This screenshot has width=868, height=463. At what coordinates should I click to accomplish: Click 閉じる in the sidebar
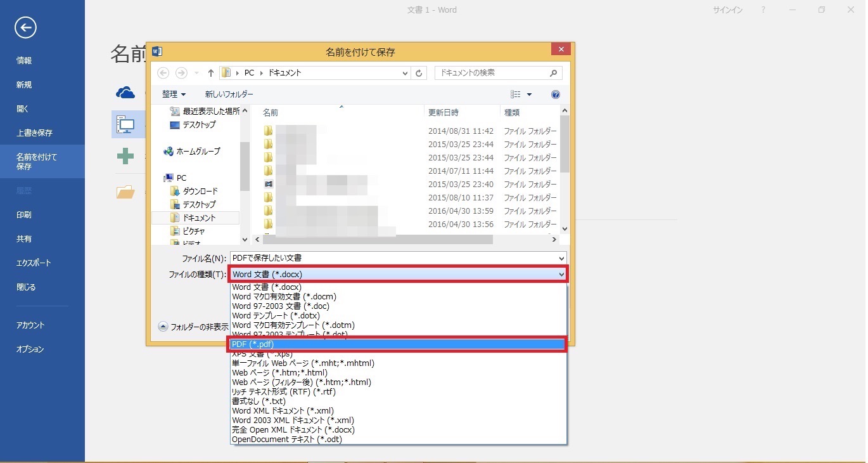click(x=26, y=287)
